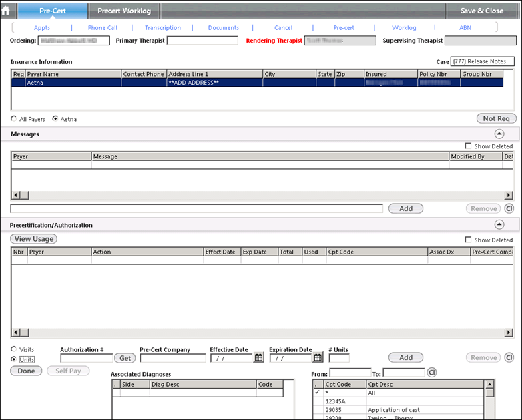Collapse the Messages section

pyautogui.click(x=499, y=134)
